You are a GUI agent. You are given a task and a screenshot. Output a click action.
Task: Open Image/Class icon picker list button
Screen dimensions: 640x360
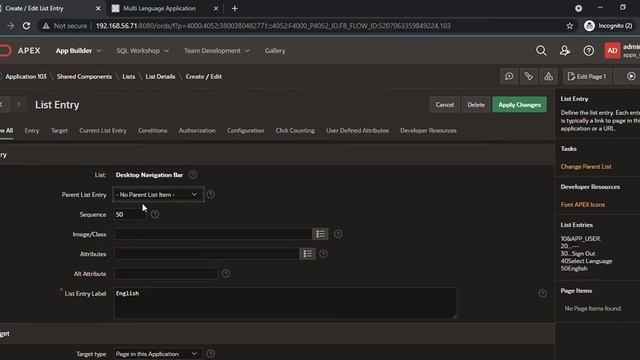pos(320,234)
